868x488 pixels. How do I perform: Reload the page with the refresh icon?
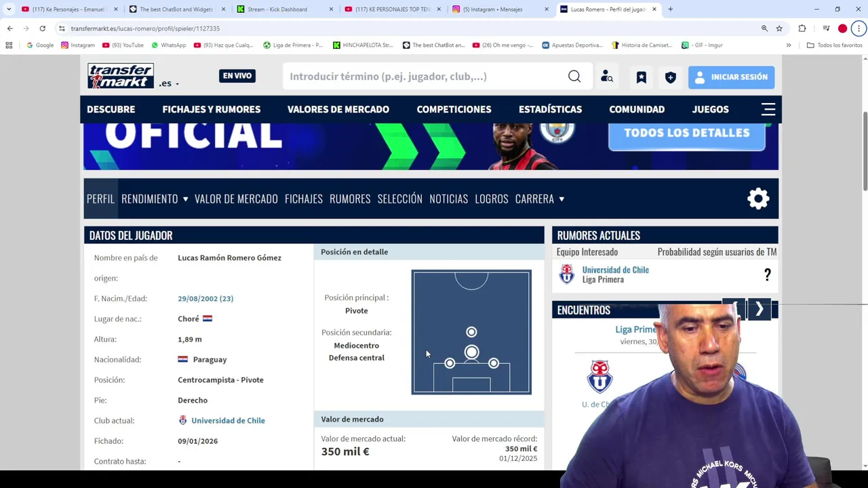click(42, 28)
